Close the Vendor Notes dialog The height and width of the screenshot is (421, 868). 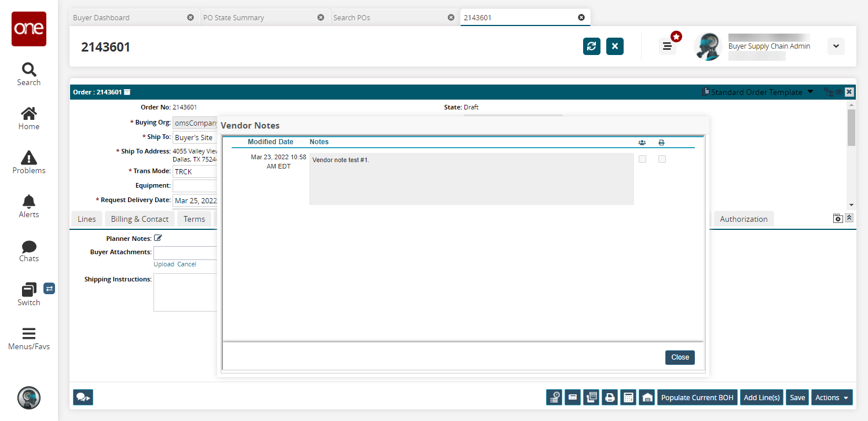pos(680,357)
